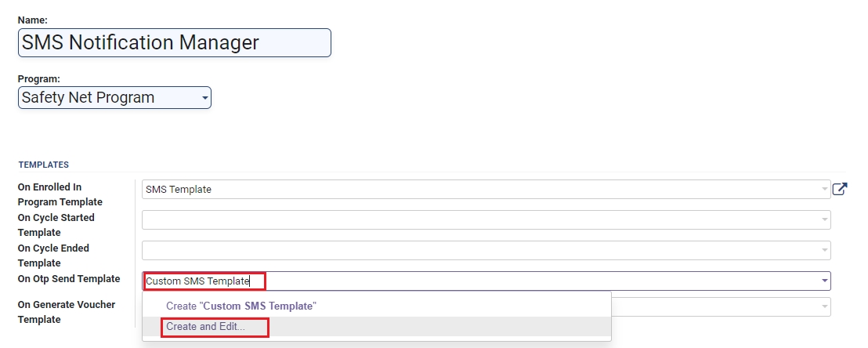Expand the On Cycle Ended Template arrow
Image resolution: width=868 pixels, height=348 pixels.
824,250
